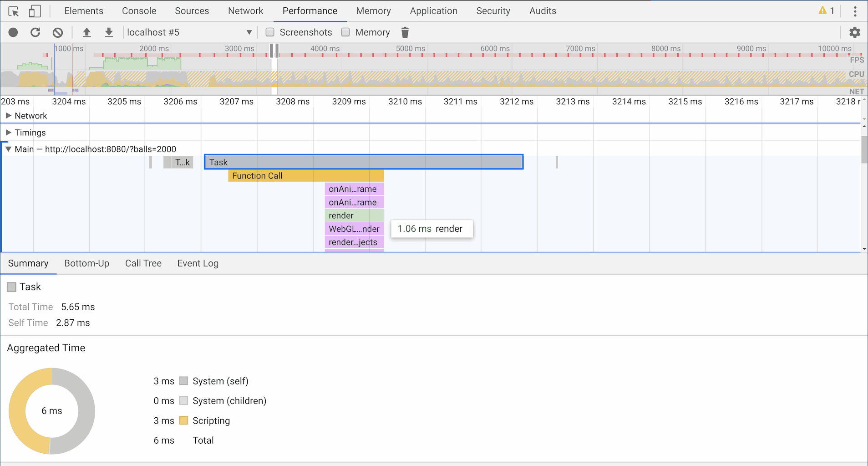Switch to the Console panel tab
This screenshot has height=466, width=868.
click(139, 11)
